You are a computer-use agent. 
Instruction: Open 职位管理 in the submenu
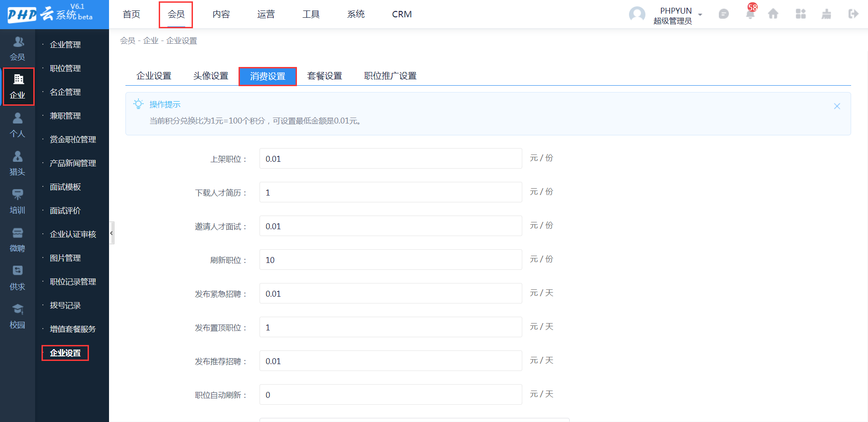click(65, 68)
